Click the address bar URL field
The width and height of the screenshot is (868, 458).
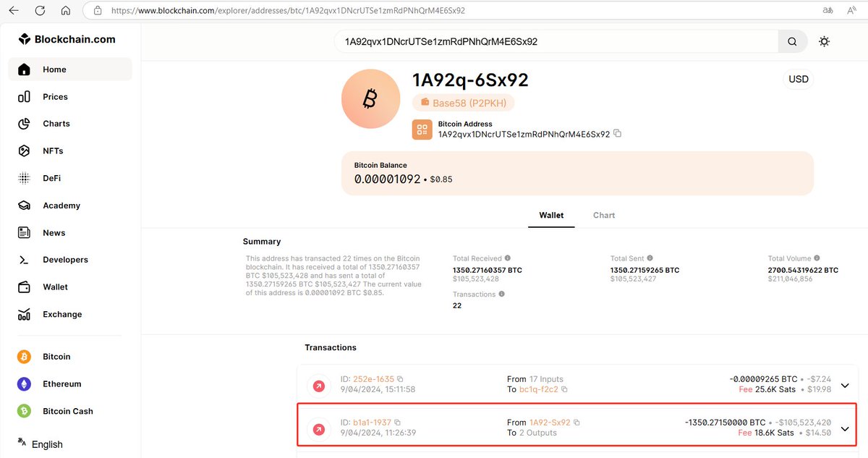click(448, 11)
